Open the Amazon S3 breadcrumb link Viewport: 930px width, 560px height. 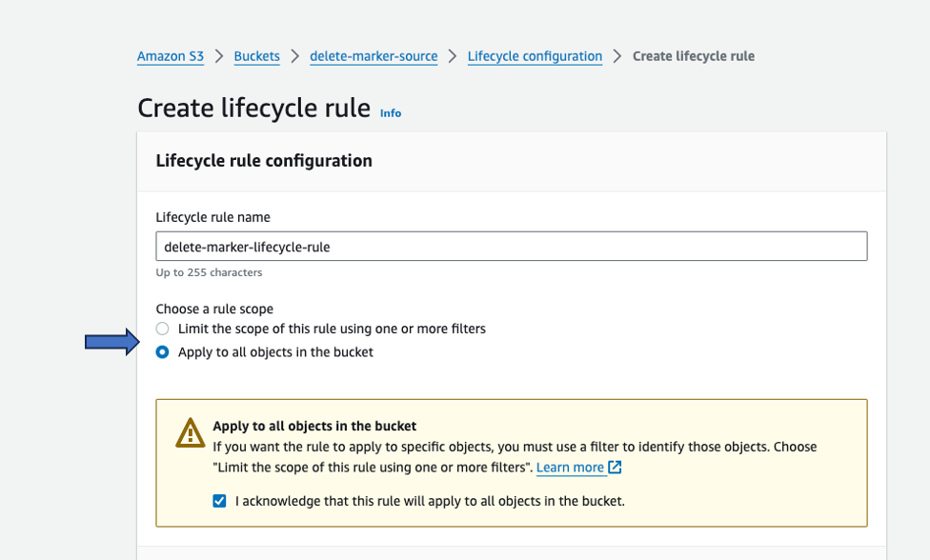click(x=171, y=56)
